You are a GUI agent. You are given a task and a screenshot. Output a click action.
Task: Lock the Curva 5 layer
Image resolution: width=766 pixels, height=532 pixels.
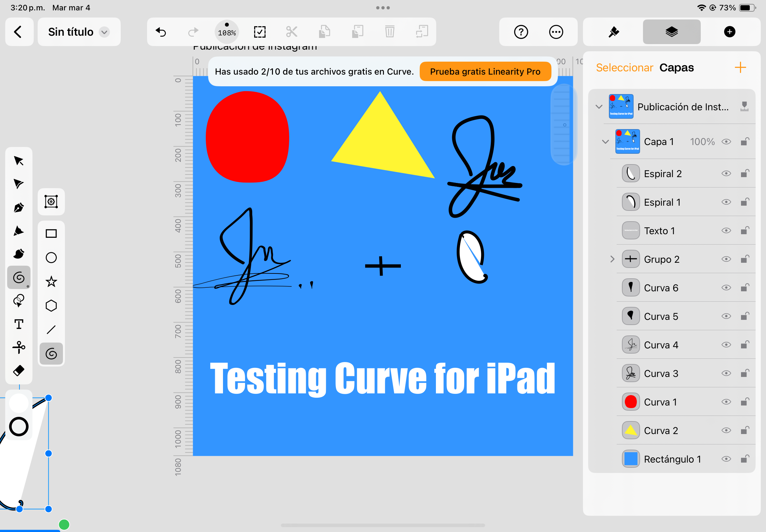coord(745,316)
